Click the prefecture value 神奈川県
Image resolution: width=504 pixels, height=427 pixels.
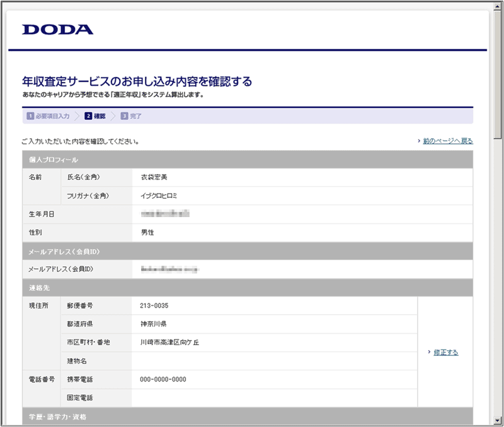pyautogui.click(x=153, y=324)
